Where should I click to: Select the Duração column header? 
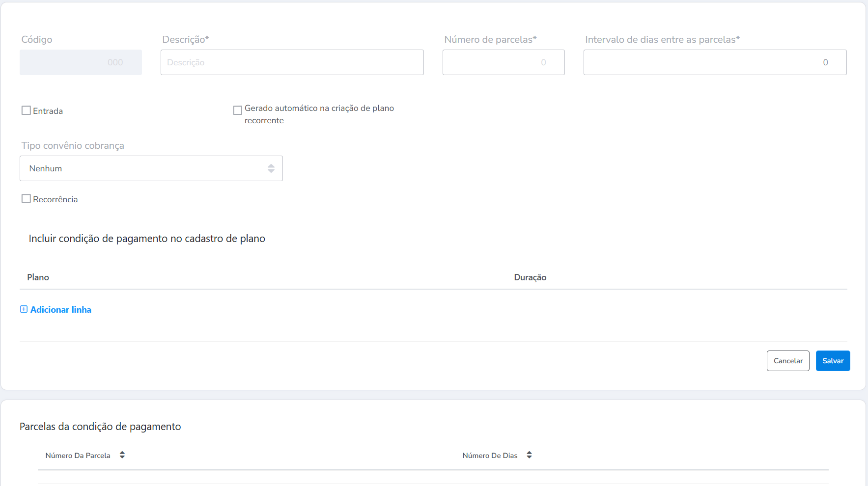530,277
